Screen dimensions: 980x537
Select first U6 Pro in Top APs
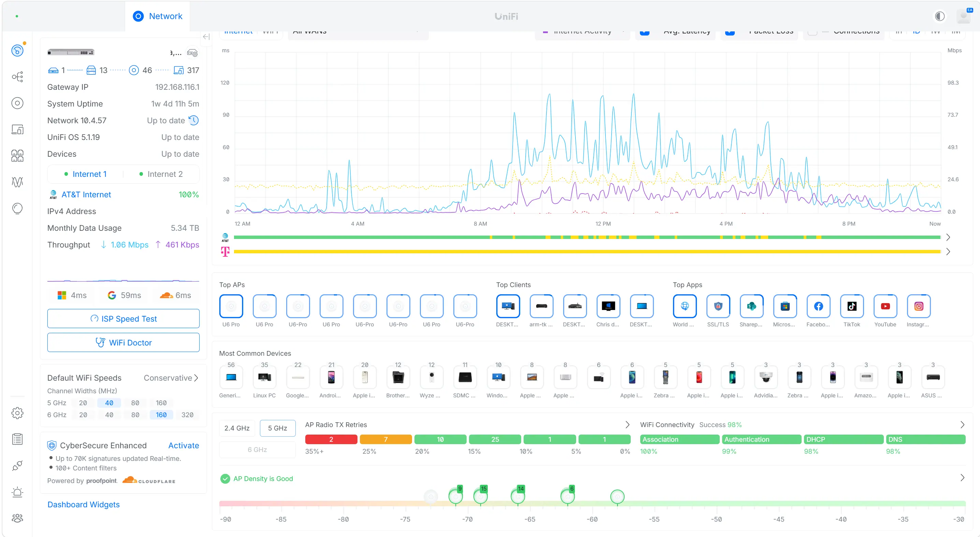tap(231, 306)
